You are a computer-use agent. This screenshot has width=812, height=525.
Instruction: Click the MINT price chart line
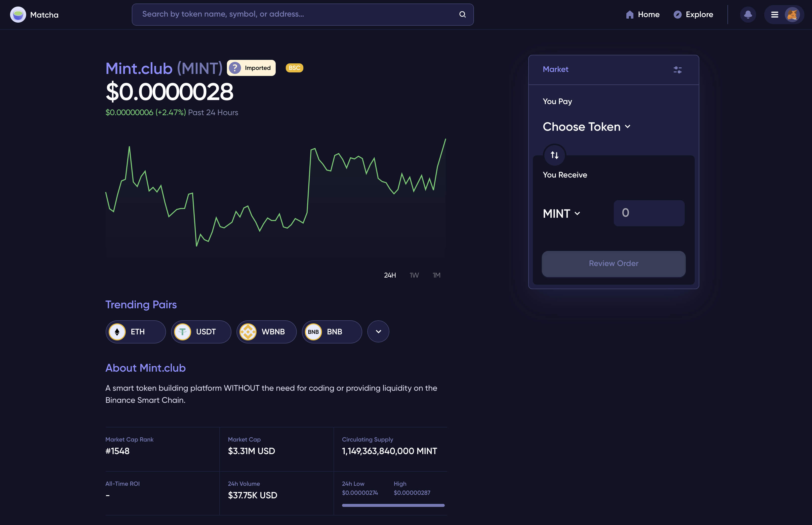click(x=275, y=193)
